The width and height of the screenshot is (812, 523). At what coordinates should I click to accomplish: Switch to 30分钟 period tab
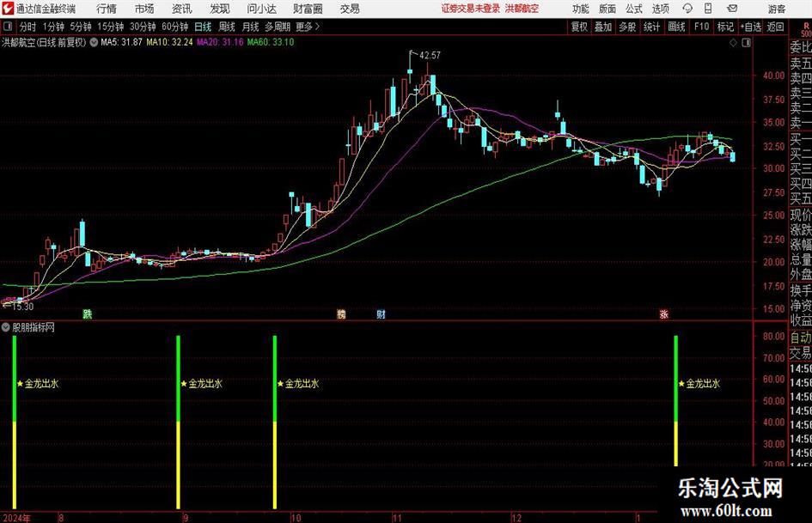(143, 27)
